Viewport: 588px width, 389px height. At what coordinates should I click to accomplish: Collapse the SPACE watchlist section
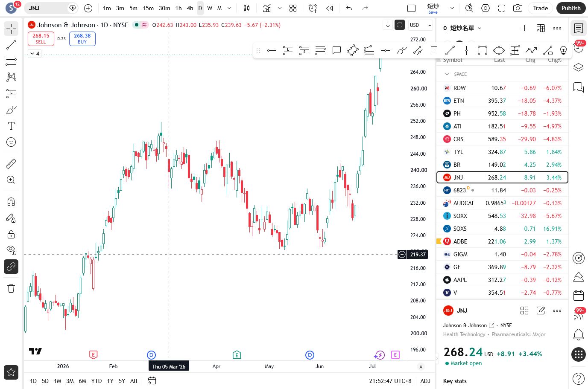pos(447,74)
